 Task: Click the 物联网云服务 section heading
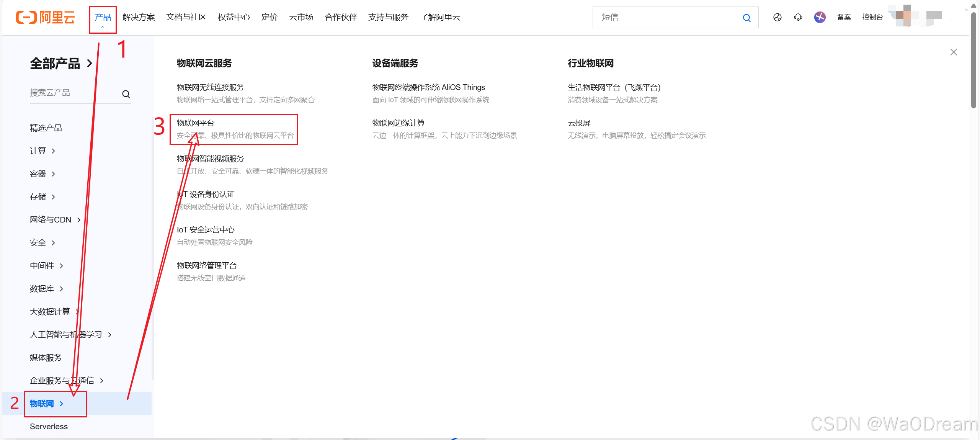pos(204,63)
